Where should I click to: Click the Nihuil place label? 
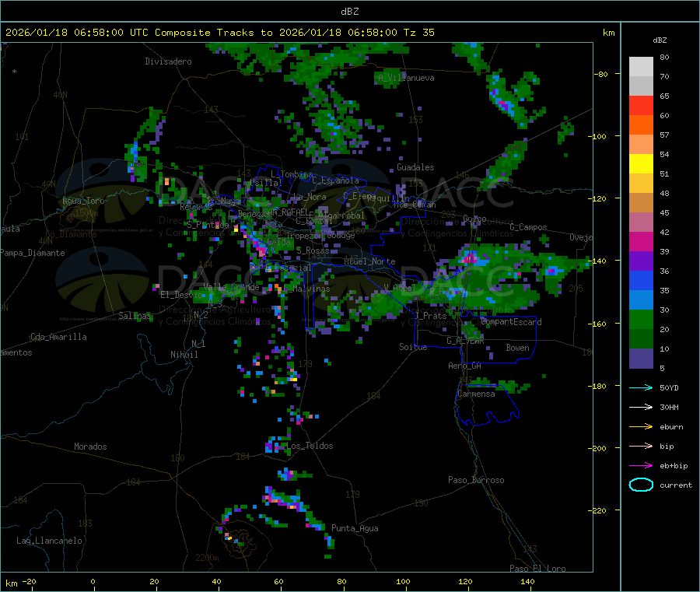(x=184, y=355)
